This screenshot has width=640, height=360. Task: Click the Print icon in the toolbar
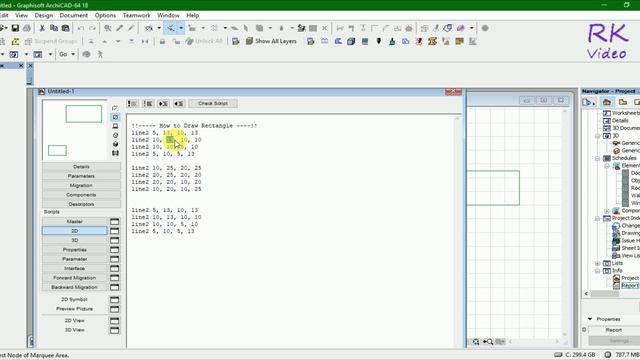coord(27,28)
